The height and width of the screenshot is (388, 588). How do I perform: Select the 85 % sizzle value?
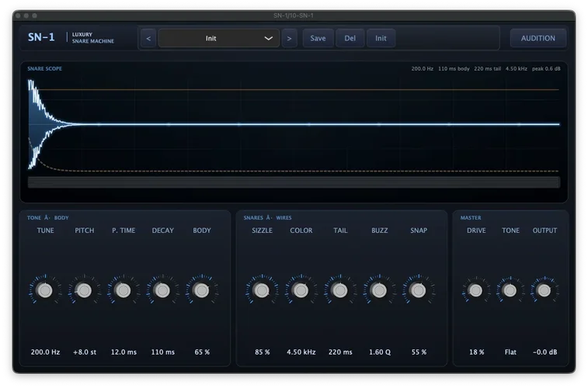pyautogui.click(x=262, y=352)
